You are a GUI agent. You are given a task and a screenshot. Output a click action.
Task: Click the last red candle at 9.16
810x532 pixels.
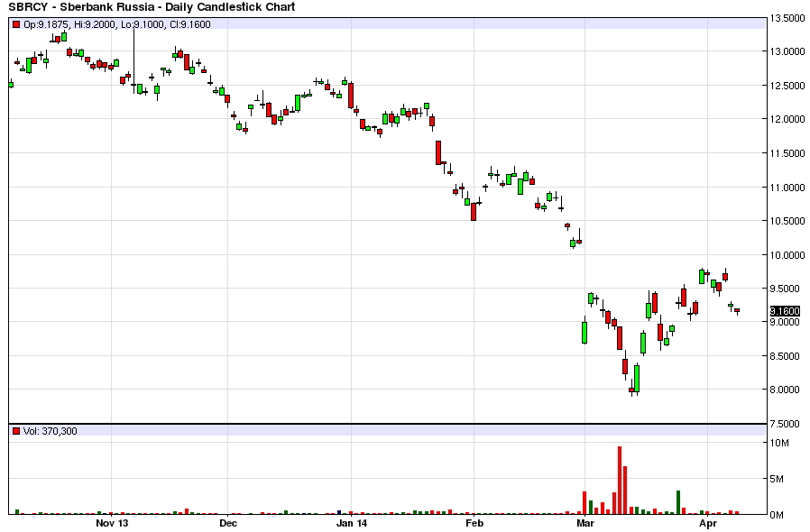(737, 311)
